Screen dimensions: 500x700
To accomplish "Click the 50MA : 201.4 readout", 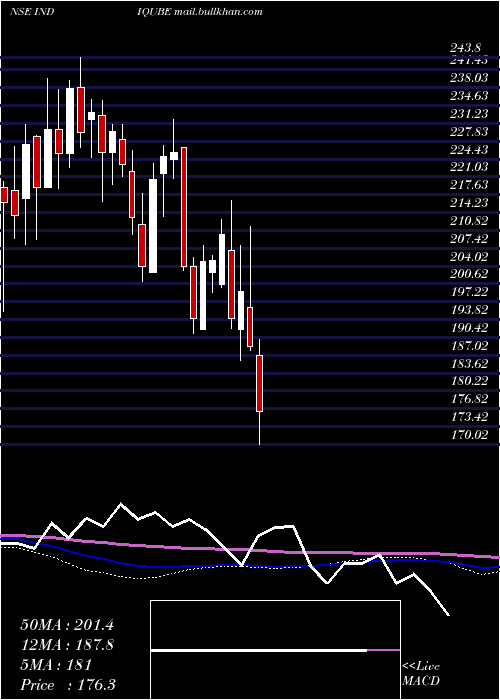I will (x=67, y=625).
